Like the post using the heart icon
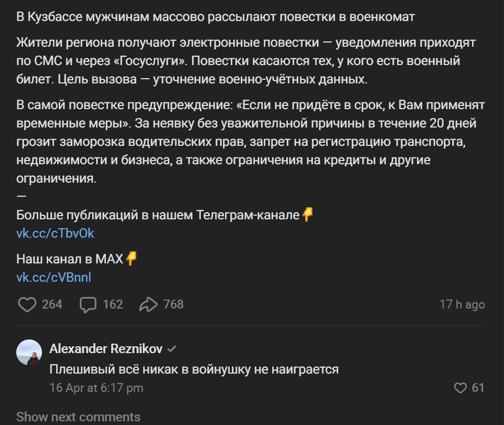504x425 pixels. click(x=27, y=304)
